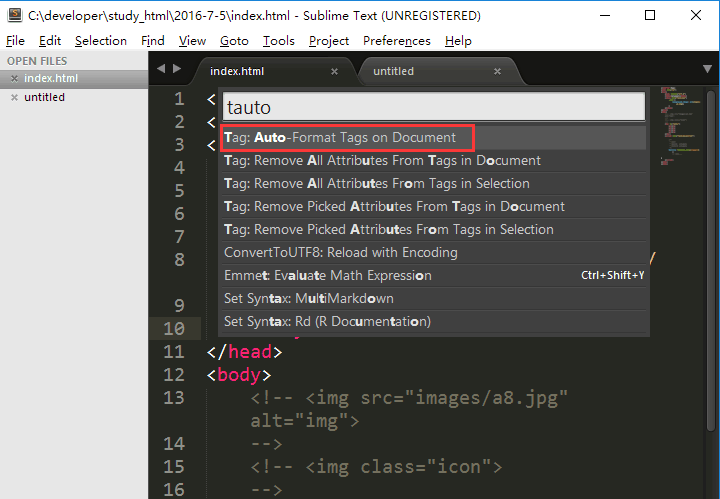Open the Goto menu

[234, 41]
